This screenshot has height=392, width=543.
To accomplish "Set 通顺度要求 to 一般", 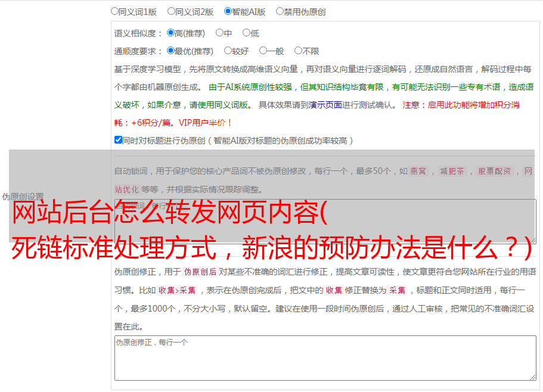I will (263, 51).
